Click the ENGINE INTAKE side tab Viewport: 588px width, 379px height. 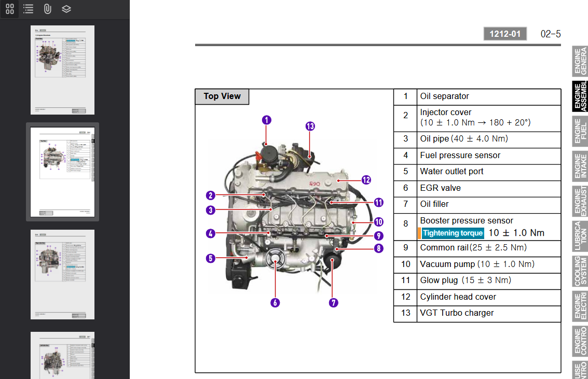(580, 166)
